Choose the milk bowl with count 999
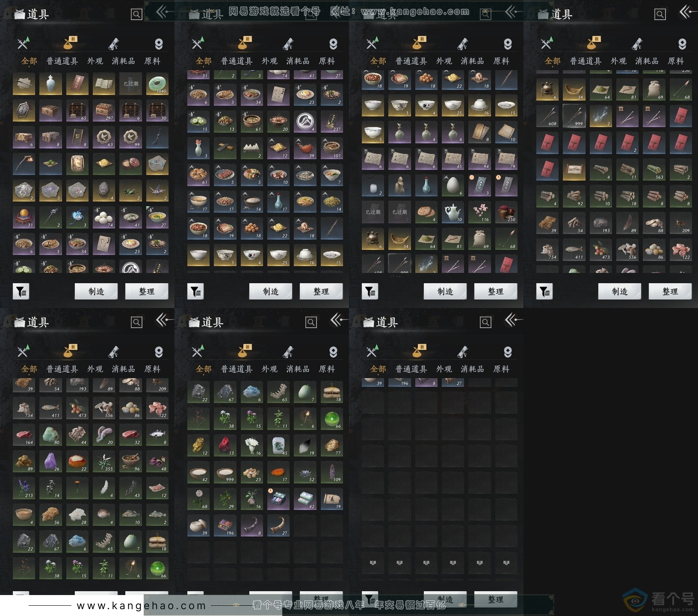The height and width of the screenshot is (616, 698). (x=225, y=472)
